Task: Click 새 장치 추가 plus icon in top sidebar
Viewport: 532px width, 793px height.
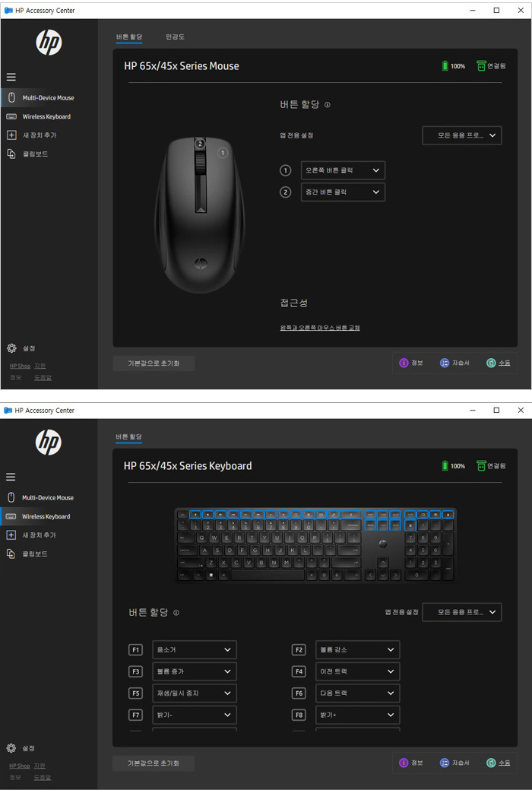Action: click(11, 135)
